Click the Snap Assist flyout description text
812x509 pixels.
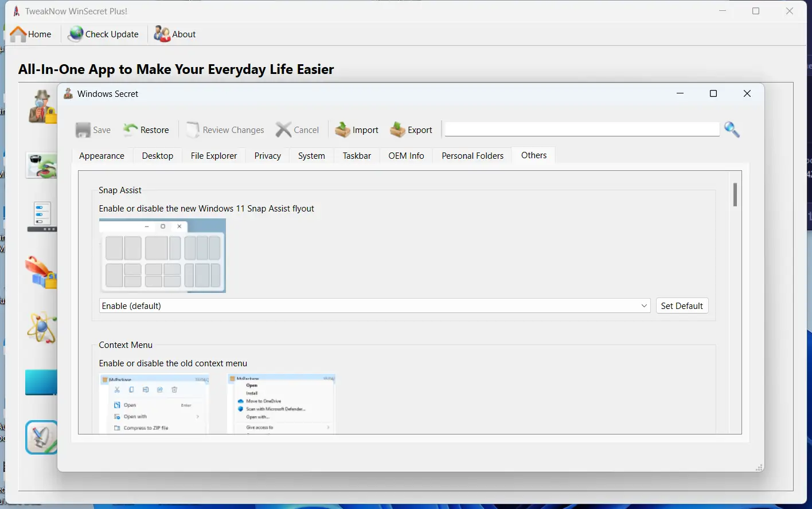tap(206, 209)
